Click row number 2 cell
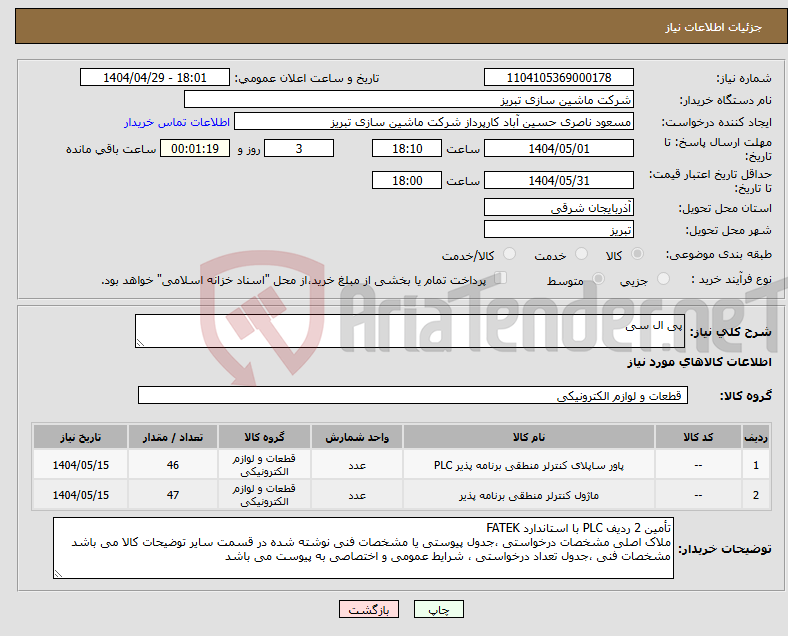Screen dimensions: 788x636 tap(755, 495)
